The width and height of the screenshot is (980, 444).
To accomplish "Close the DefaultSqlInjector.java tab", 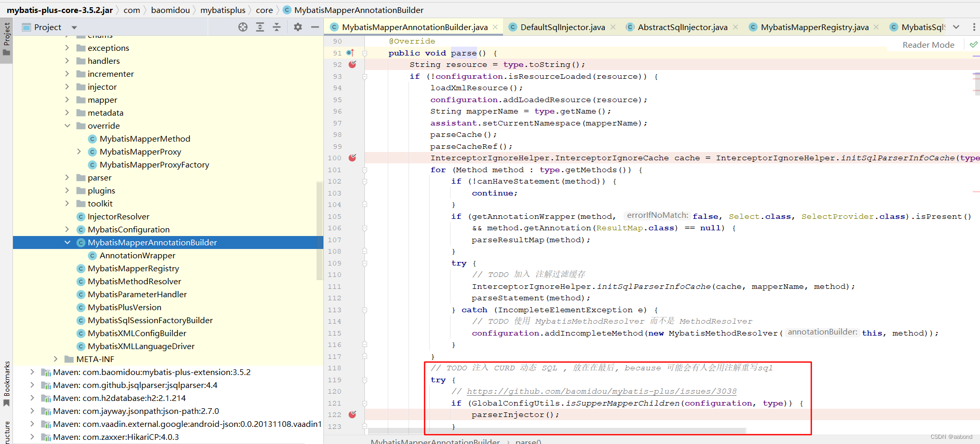I will coord(613,27).
